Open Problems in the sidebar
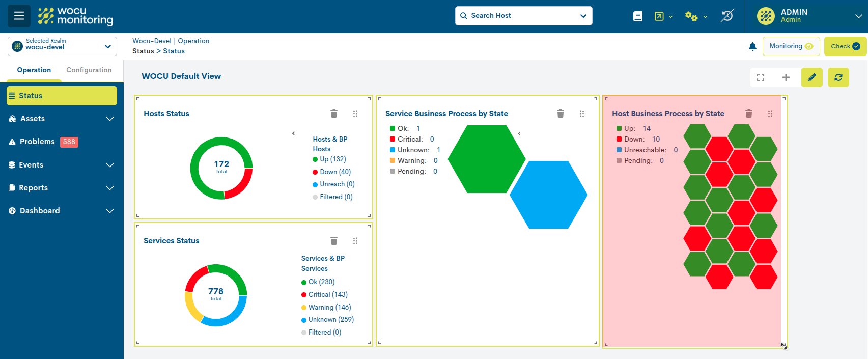Image resolution: width=868 pixels, height=359 pixels. (37, 142)
